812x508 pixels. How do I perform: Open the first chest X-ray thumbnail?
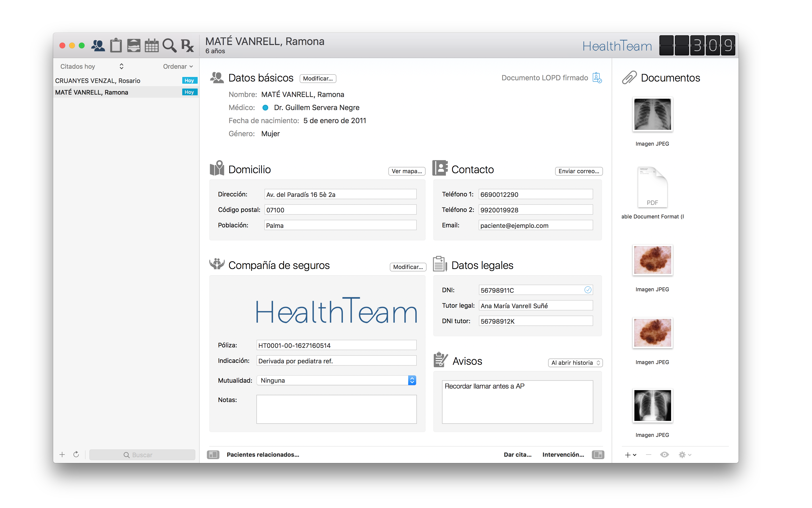pyautogui.click(x=652, y=114)
